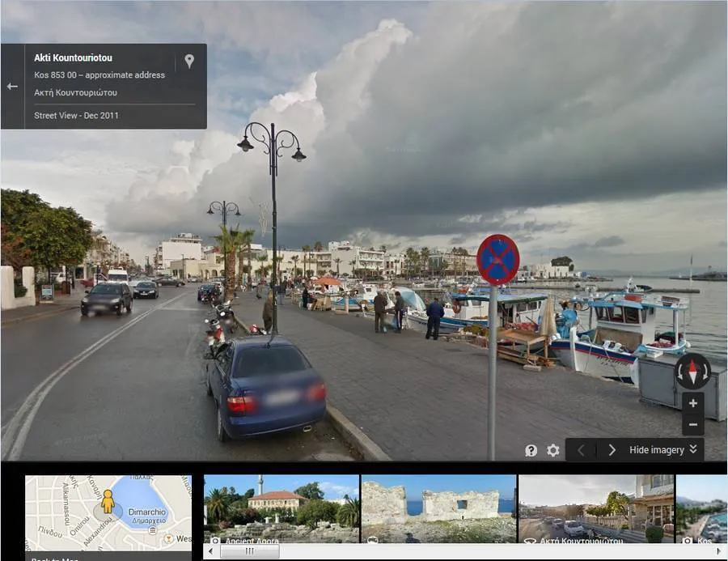Click the right scroll arrow of imagery strip

tap(719, 551)
